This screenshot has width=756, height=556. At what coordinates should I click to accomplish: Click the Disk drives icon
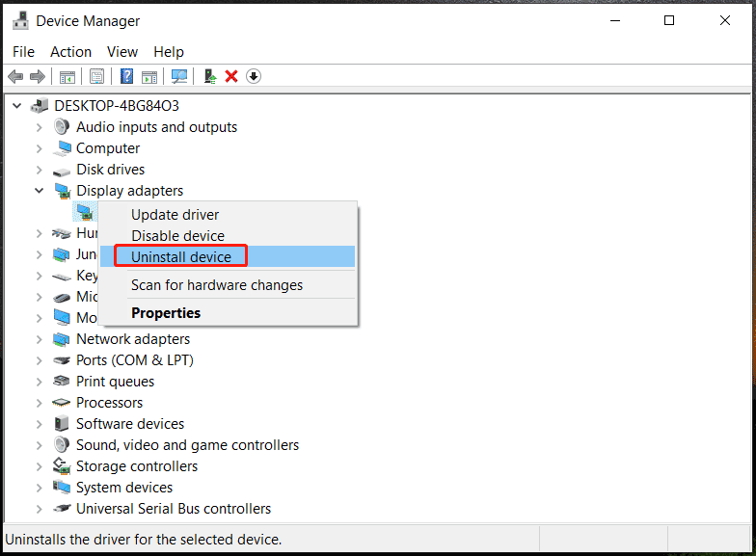pyautogui.click(x=62, y=172)
